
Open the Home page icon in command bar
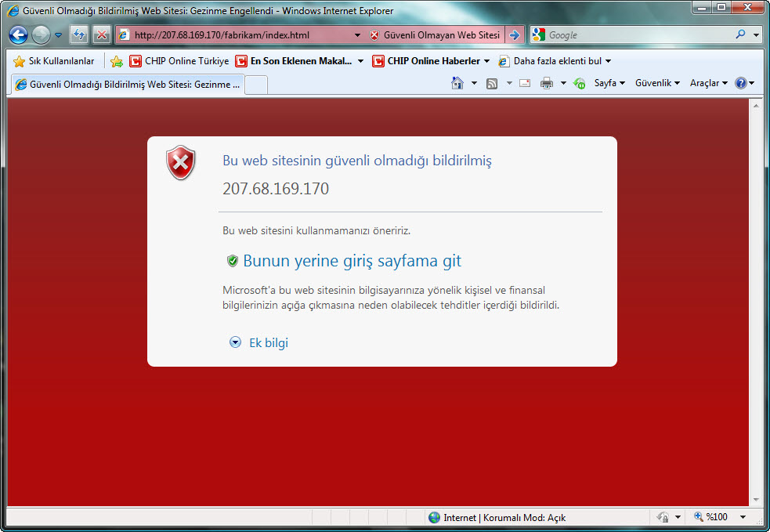click(x=457, y=83)
